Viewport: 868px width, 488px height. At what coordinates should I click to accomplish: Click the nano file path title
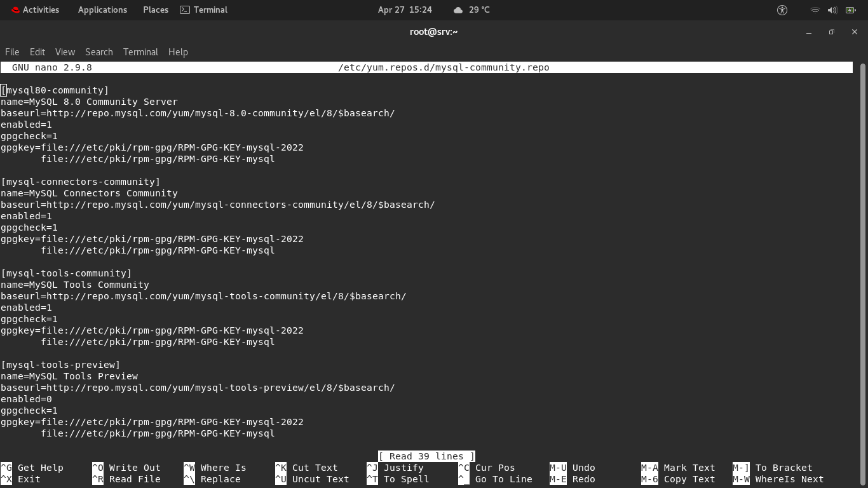[444, 67]
